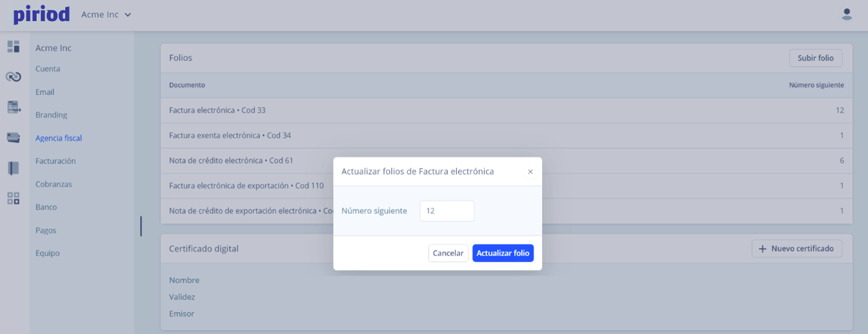868x334 pixels.
Task: Open the user profile avatar icon
Action: click(x=847, y=14)
